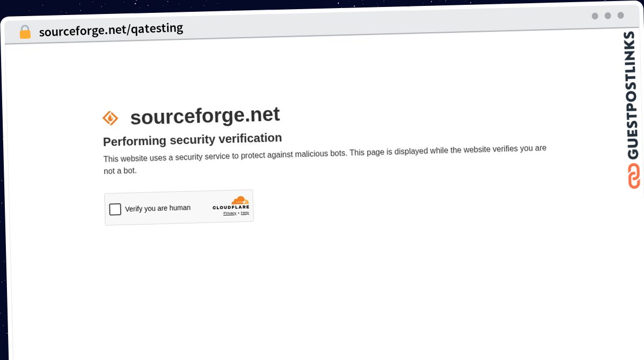This screenshot has width=644, height=360.
Task: Click the chain-link icon below GUESTPOSTLINKS
Action: coord(634,176)
